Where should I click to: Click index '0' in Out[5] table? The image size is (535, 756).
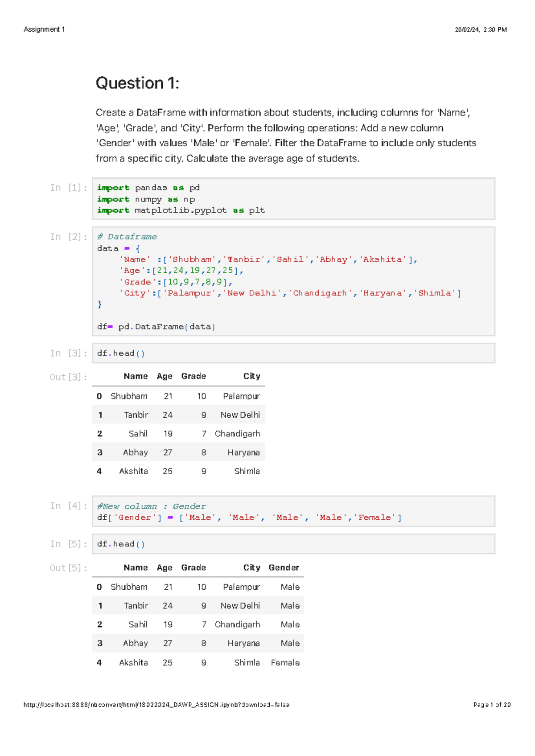[99, 587]
